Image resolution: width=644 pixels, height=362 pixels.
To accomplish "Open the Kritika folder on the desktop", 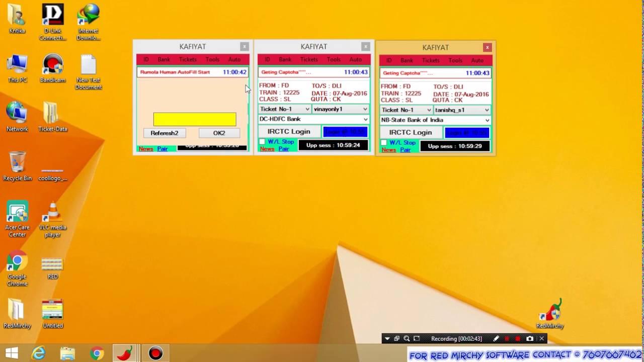I will coord(17,19).
